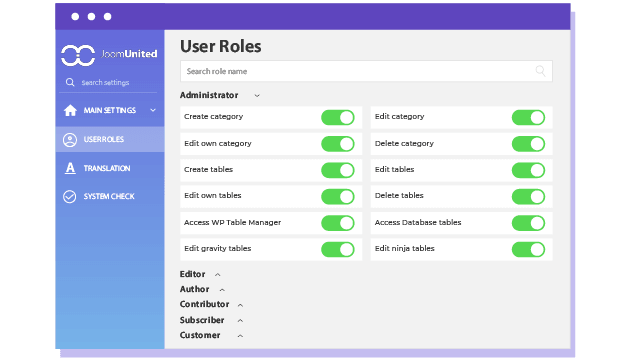Click the Create category label
Screen dimensions: 631x361
click(213, 117)
